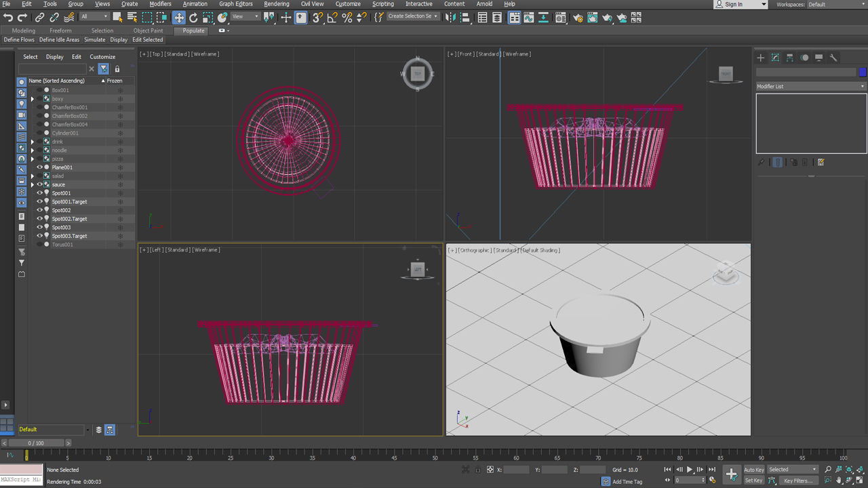Click the Maximize Viewport Toggle icon
Image resolution: width=868 pixels, height=488 pixels.
point(859,480)
